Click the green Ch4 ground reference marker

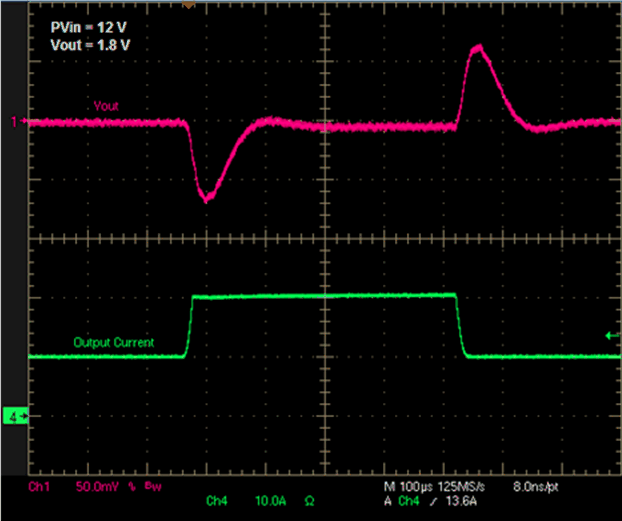click(15, 416)
